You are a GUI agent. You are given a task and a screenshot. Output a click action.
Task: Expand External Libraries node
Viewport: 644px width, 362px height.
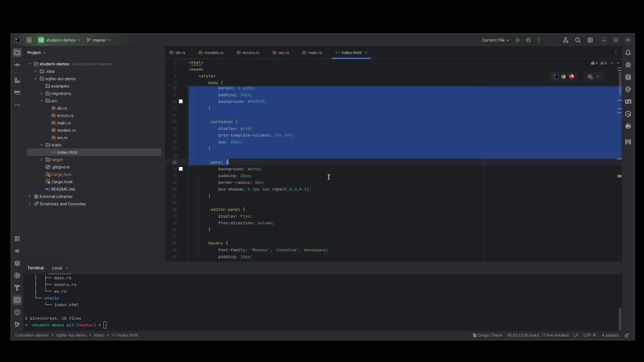tap(30, 197)
